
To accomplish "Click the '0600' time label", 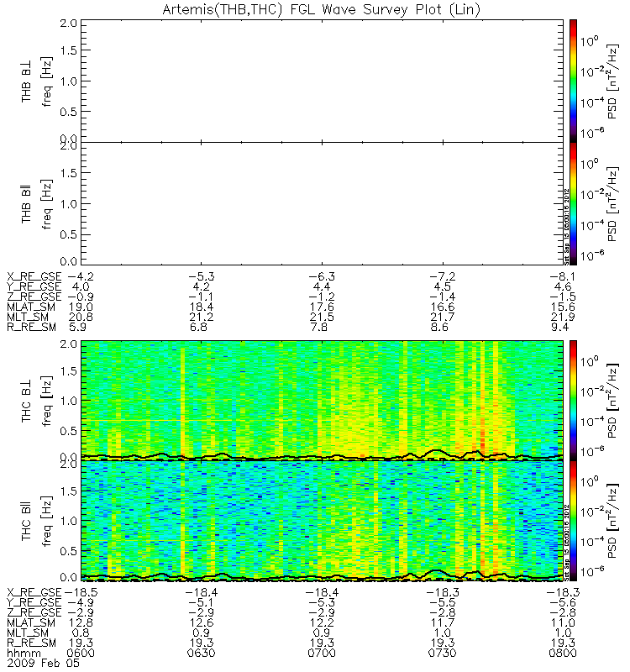I will click(81, 654).
